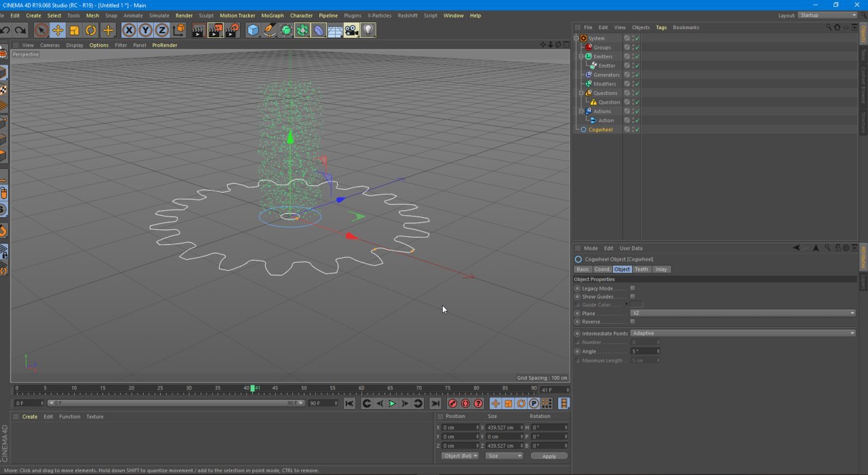Click Object Manager home path icon
This screenshot has height=475, width=868.
pos(837,27)
